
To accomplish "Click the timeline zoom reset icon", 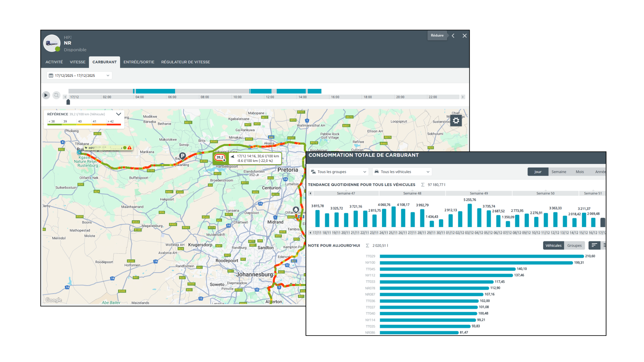I will pos(56,95).
